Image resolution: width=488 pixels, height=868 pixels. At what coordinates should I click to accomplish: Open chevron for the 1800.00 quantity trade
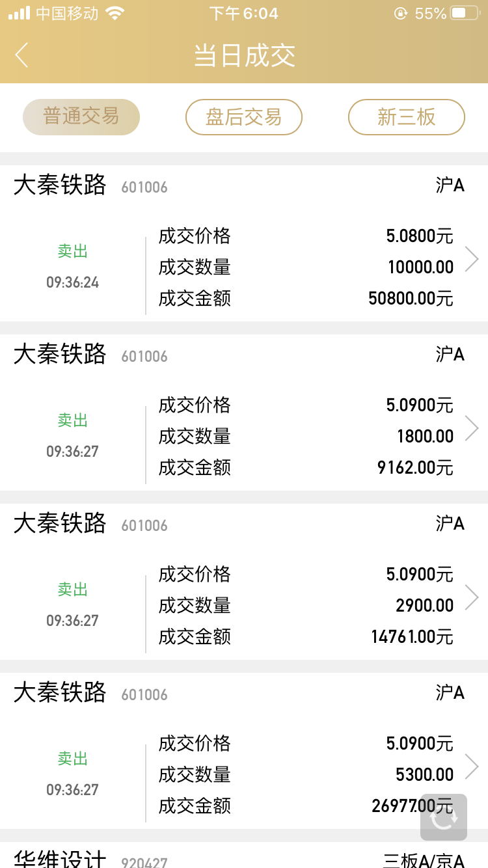pos(472,428)
